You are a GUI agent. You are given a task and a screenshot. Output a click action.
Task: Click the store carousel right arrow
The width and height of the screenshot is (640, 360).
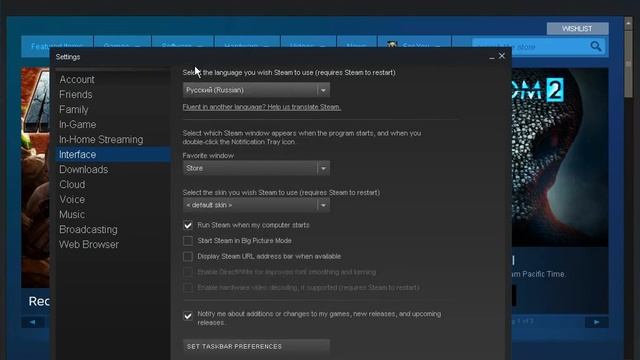coord(596,322)
